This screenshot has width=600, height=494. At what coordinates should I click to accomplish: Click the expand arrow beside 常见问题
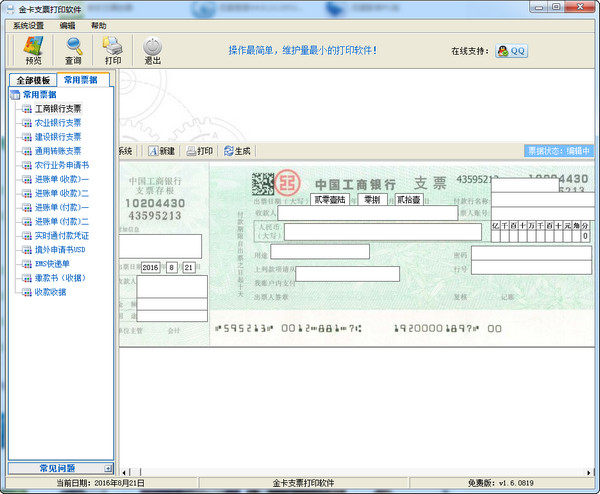coord(107,468)
